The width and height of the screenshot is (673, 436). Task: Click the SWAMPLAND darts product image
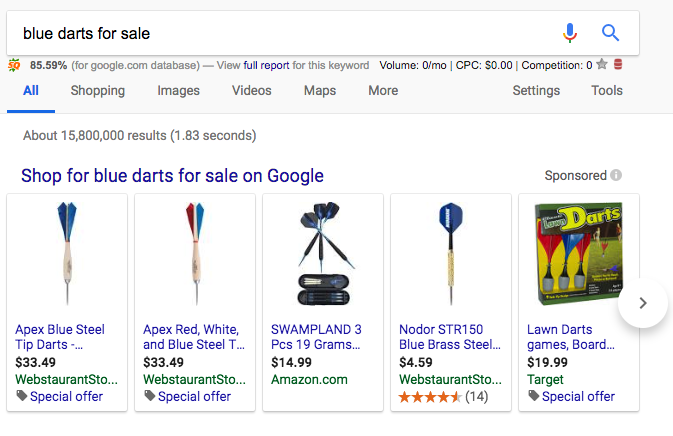[324, 254]
